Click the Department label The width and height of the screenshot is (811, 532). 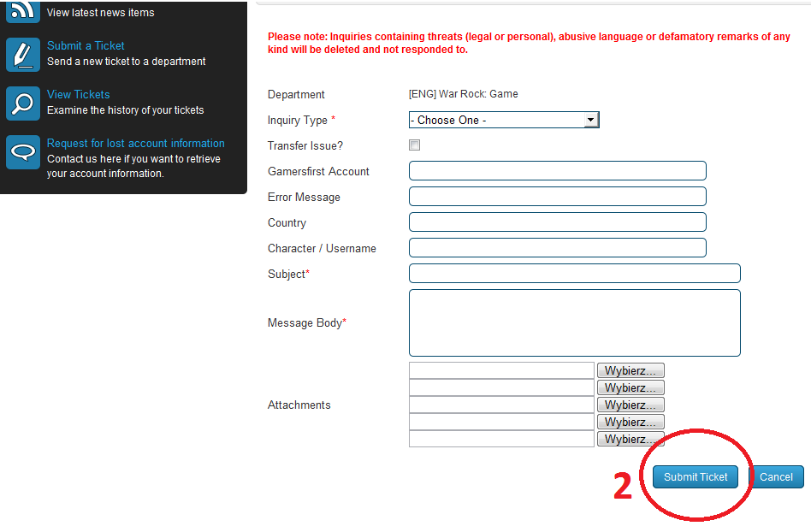[x=296, y=95]
